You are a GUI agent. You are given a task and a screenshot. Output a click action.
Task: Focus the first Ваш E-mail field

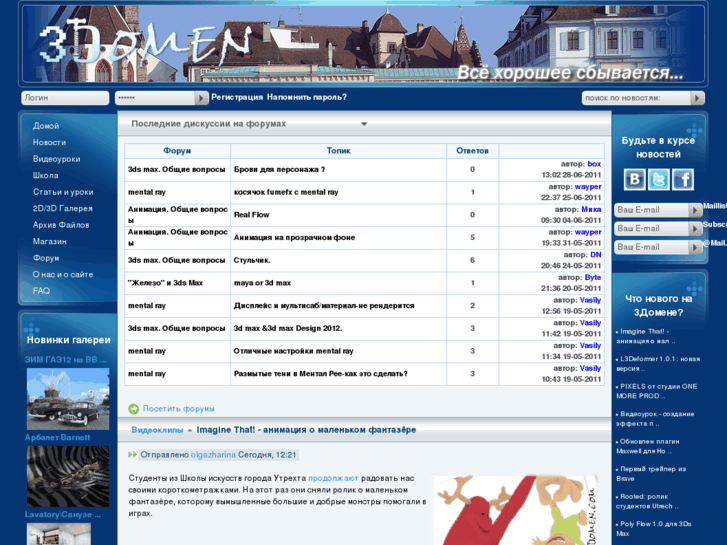(x=651, y=210)
